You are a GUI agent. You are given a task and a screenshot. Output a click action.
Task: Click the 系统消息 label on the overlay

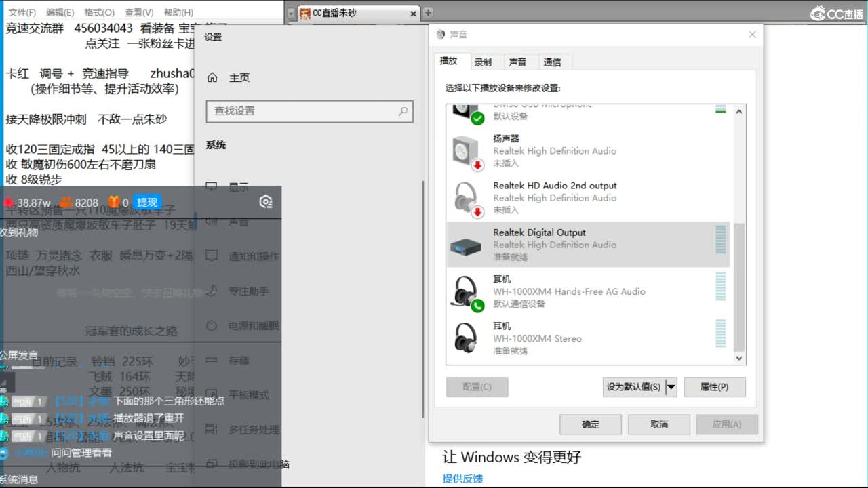pyautogui.click(x=19, y=480)
